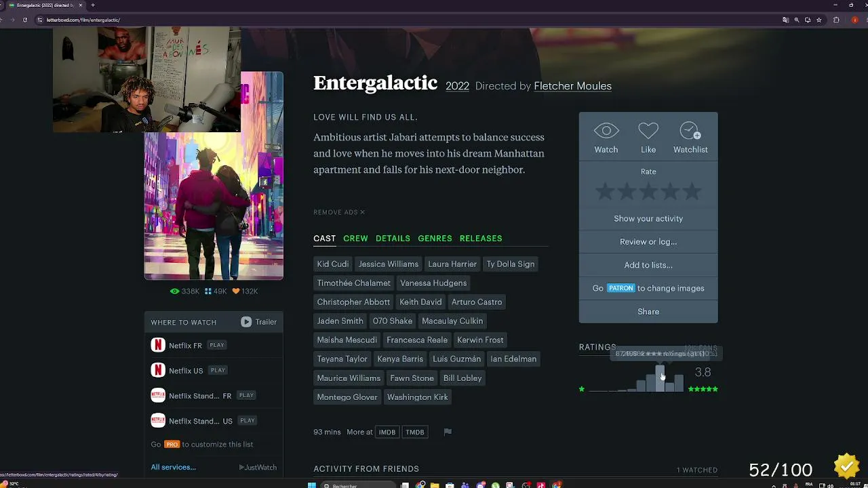The image size is (868, 488).
Task: Open the 132K likes count
Action: (245, 291)
